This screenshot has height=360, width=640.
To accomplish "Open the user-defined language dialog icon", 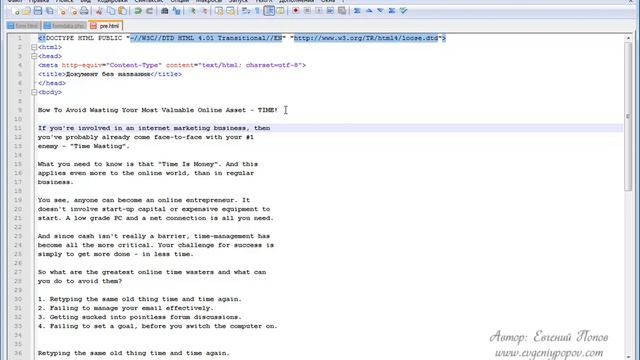I will click(x=280, y=11).
